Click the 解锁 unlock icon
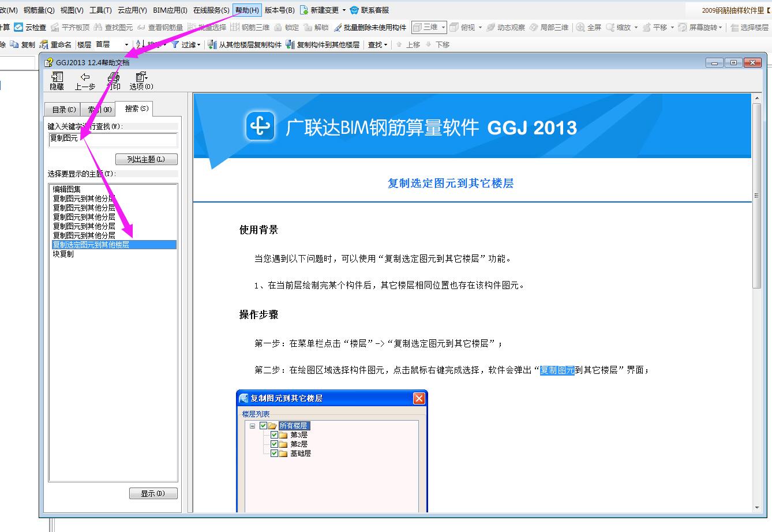772x532 pixels. [308, 27]
